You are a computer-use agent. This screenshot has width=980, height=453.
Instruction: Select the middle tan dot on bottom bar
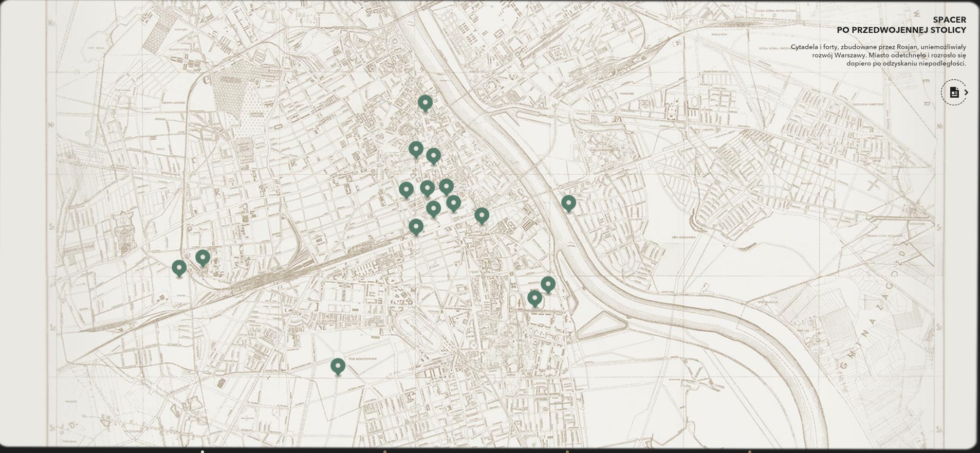point(567,451)
